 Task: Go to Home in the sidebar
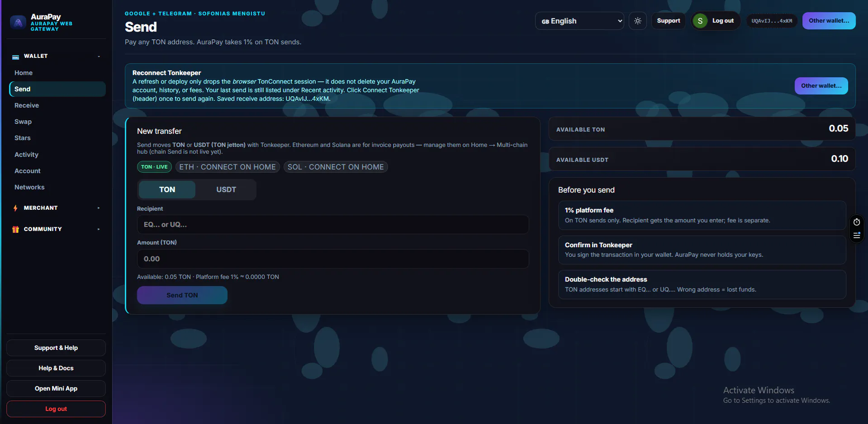coord(57,73)
